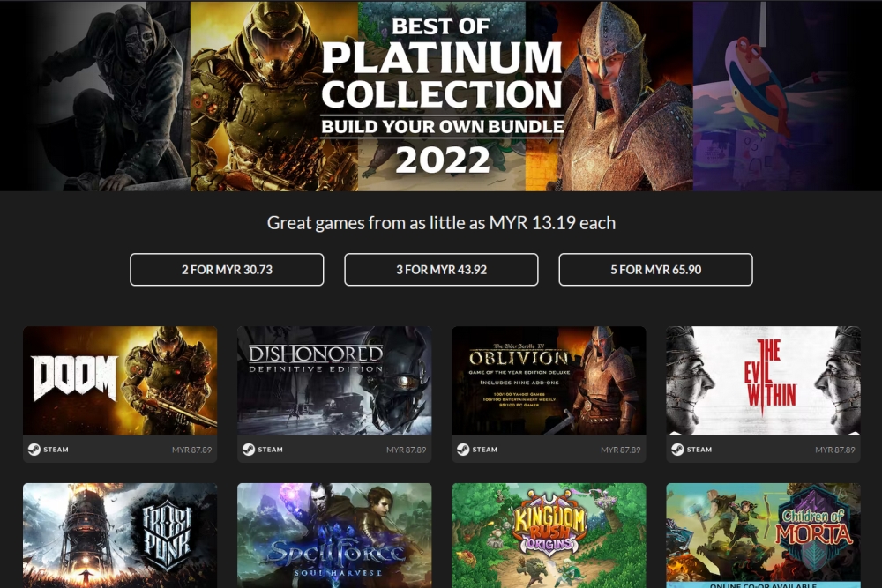Open The Evil Within game card
882x588 pixels.
(763, 394)
